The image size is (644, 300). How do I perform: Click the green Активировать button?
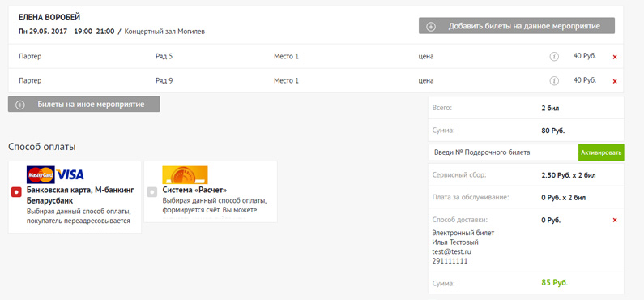pyautogui.click(x=601, y=152)
